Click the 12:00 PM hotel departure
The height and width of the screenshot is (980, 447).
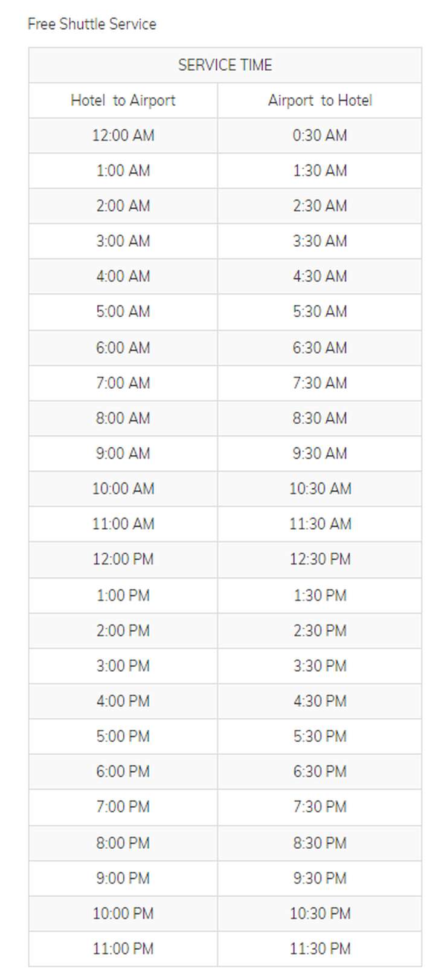(x=123, y=559)
